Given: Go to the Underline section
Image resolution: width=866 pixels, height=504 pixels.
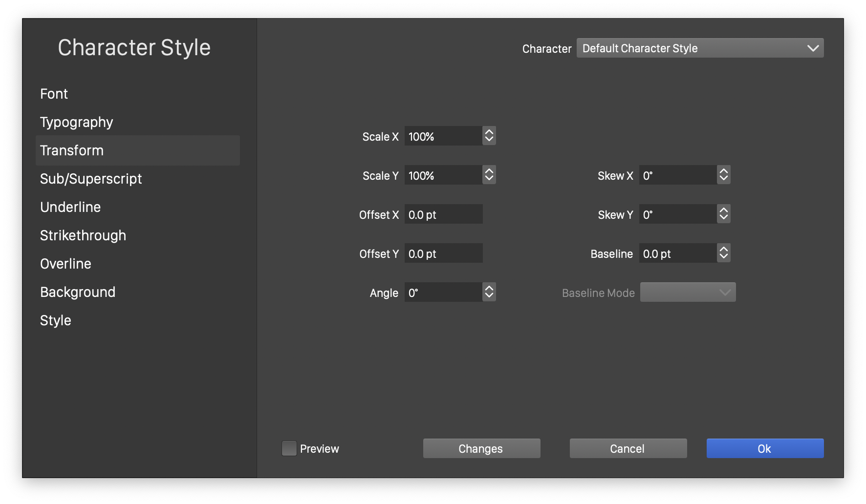Looking at the screenshot, I should pyautogui.click(x=70, y=207).
